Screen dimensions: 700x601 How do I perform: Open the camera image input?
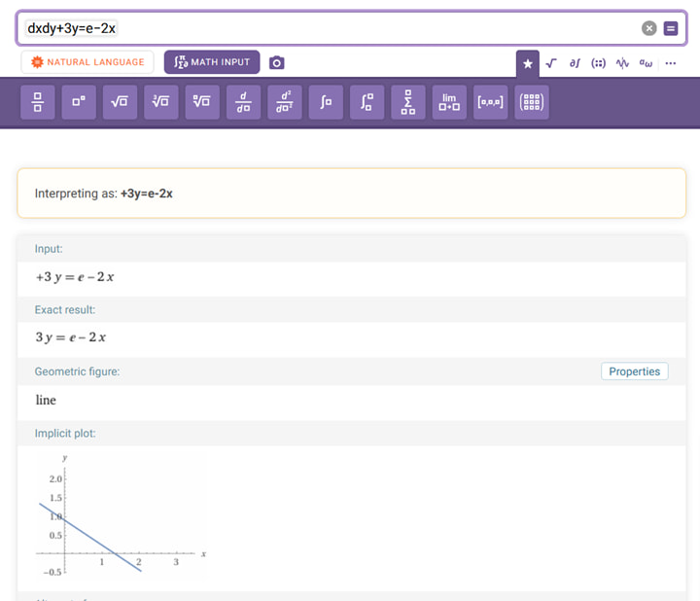pyautogui.click(x=277, y=62)
